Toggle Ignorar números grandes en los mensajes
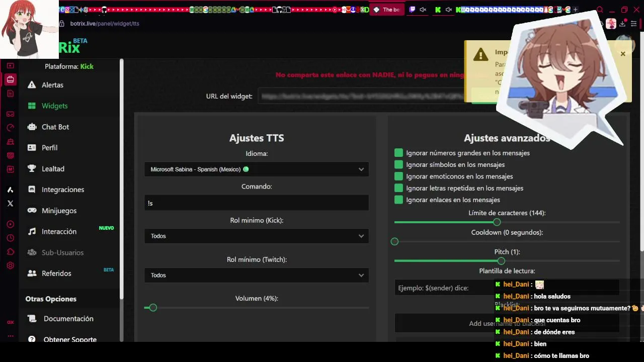The height and width of the screenshot is (362, 644). [398, 153]
